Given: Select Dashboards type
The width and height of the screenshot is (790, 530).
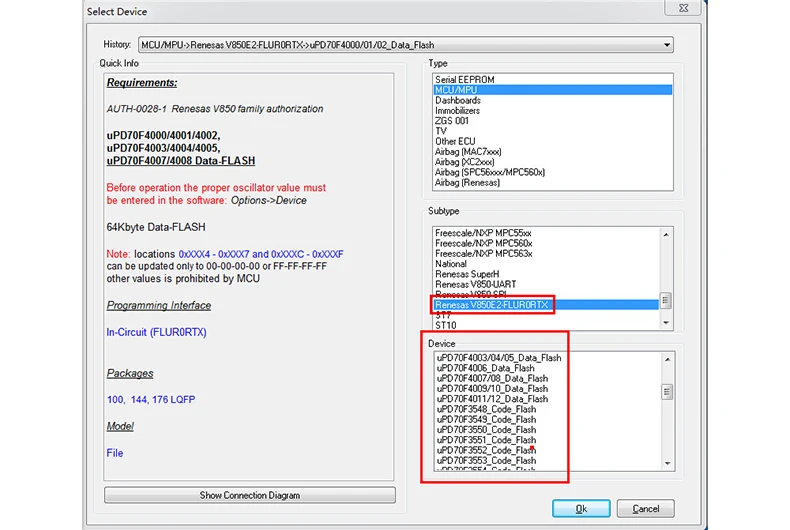Looking at the screenshot, I should coord(552,100).
